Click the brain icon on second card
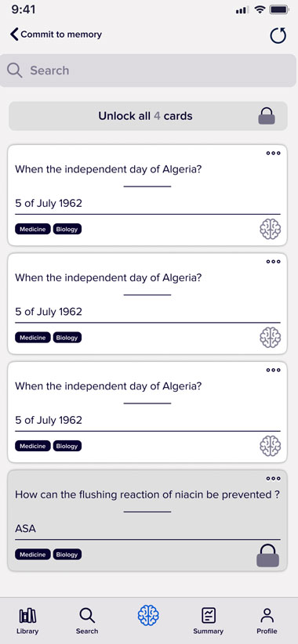 pyautogui.click(x=270, y=337)
